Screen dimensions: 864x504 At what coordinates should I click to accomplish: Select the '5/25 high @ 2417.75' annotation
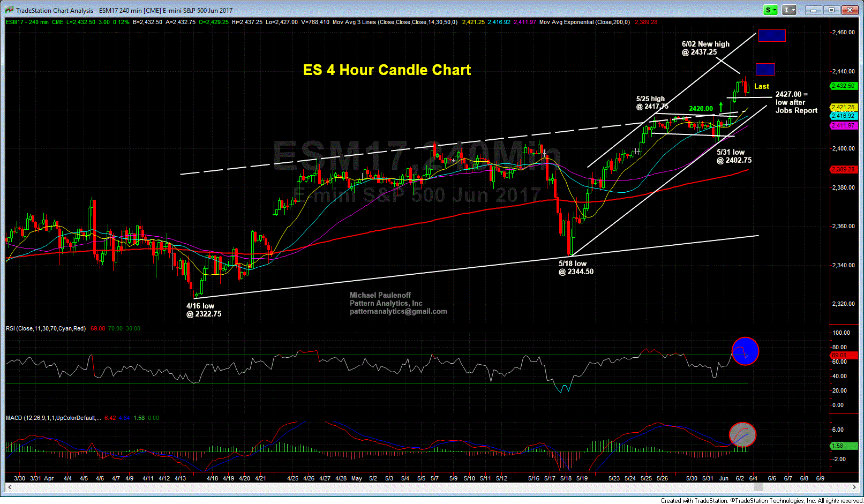click(652, 102)
